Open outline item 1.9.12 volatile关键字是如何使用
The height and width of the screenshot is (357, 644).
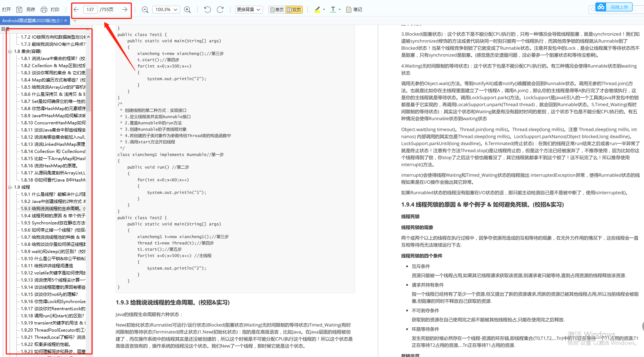point(53,273)
